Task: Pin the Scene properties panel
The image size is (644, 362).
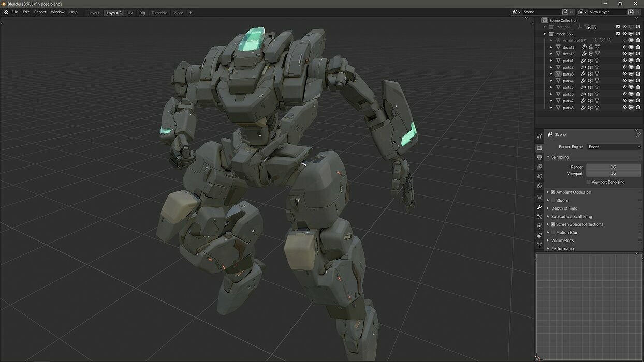Action: click(x=638, y=135)
